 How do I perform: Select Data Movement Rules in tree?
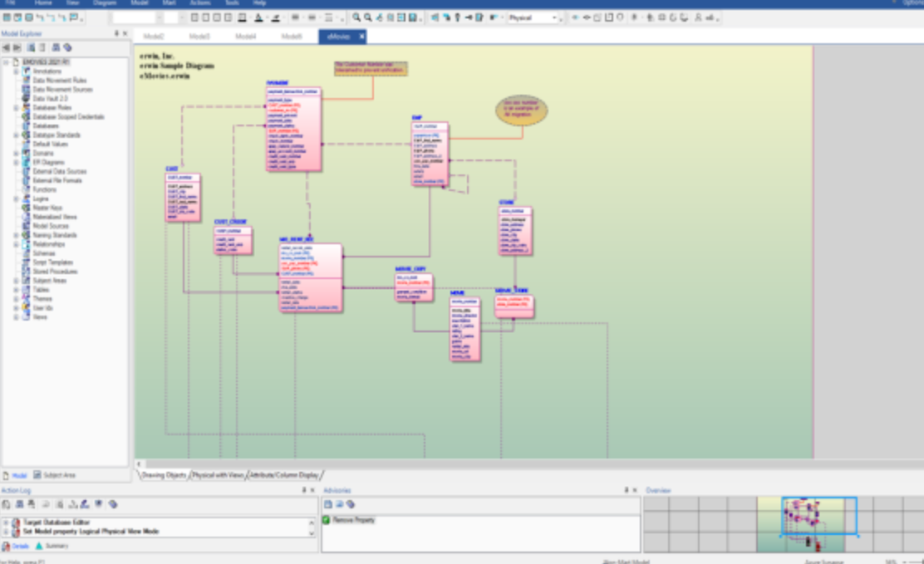(60, 80)
